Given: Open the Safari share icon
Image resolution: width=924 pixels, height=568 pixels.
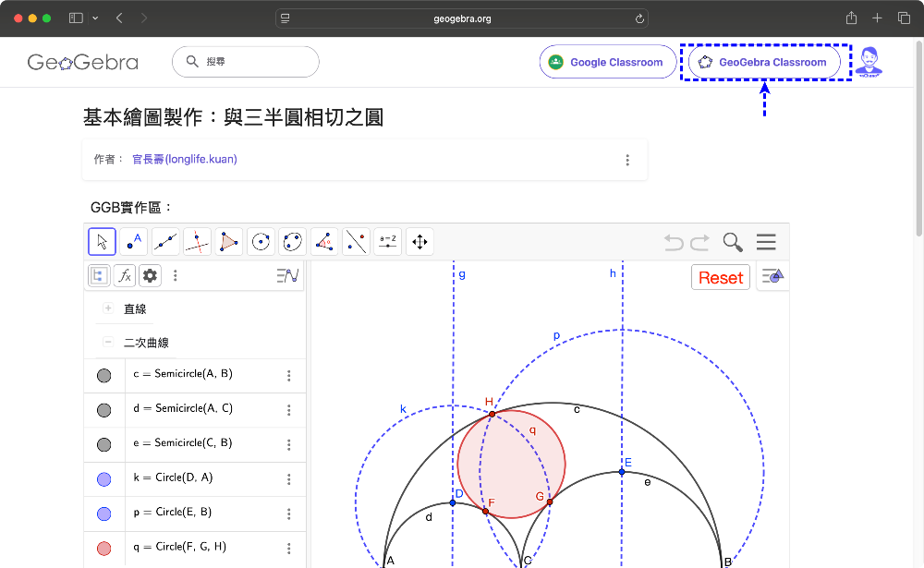Looking at the screenshot, I should tap(851, 18).
